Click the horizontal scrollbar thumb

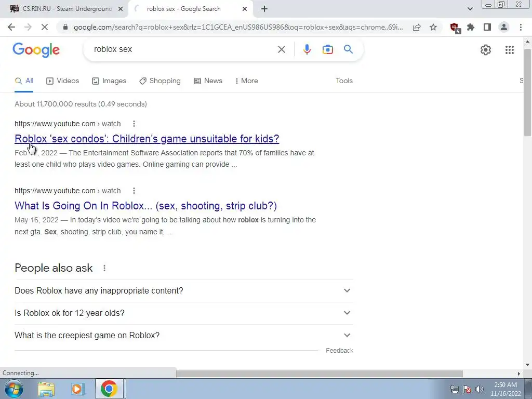tap(320, 374)
